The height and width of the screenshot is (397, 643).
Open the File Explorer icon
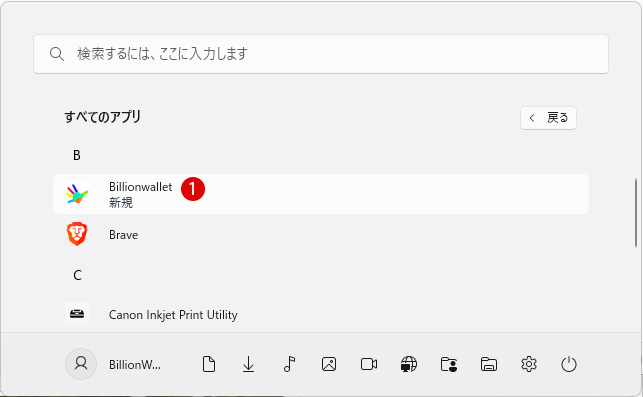pos(489,364)
